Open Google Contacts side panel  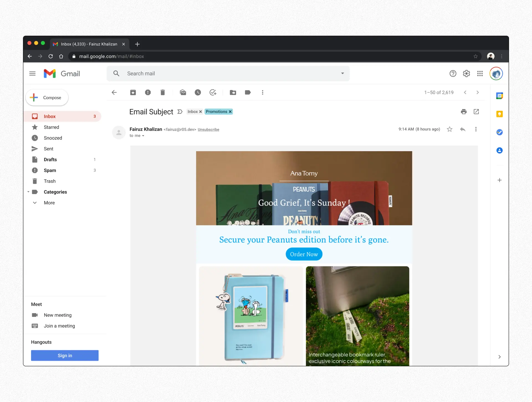pos(500,151)
